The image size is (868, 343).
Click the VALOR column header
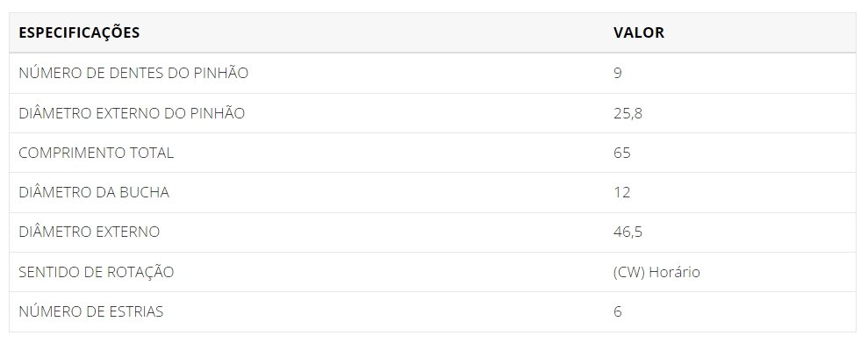point(638,32)
